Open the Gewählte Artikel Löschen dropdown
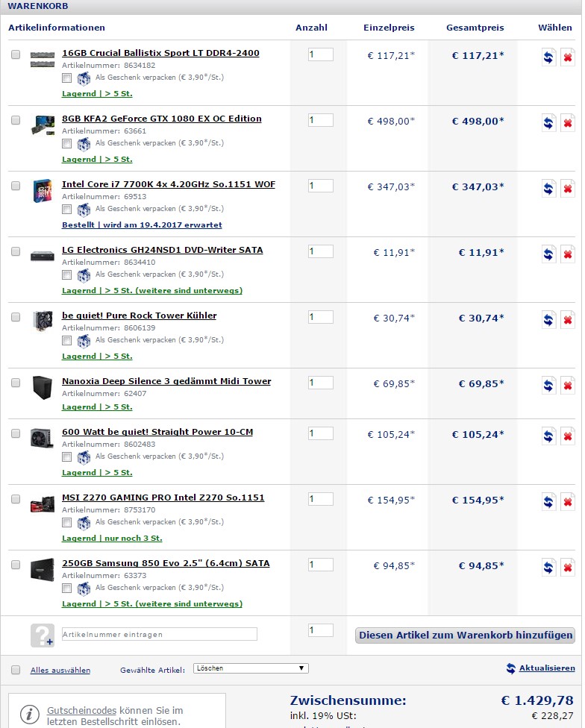Screen dimensions: 585x728 [251, 668]
